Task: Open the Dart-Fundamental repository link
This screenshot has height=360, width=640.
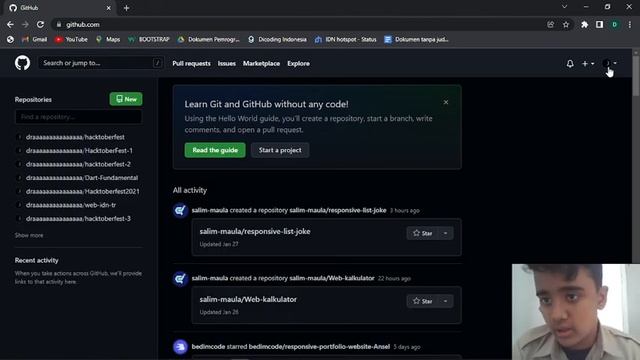Action: tap(82, 178)
